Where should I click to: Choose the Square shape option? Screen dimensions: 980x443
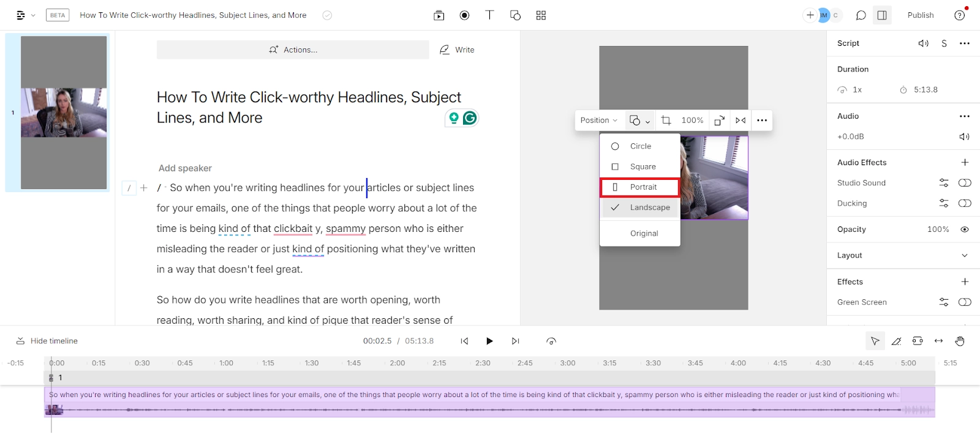[640, 167]
